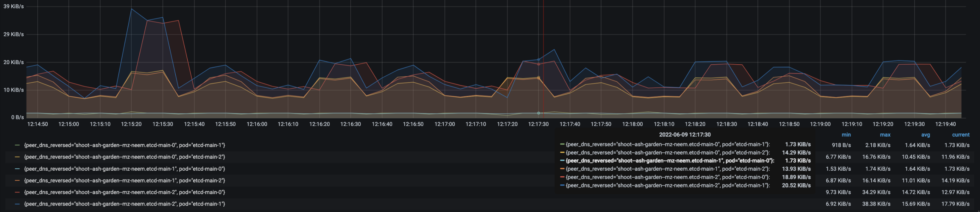Sort legend by the current column header
The width and height of the screenshot is (980, 212).
(961, 135)
